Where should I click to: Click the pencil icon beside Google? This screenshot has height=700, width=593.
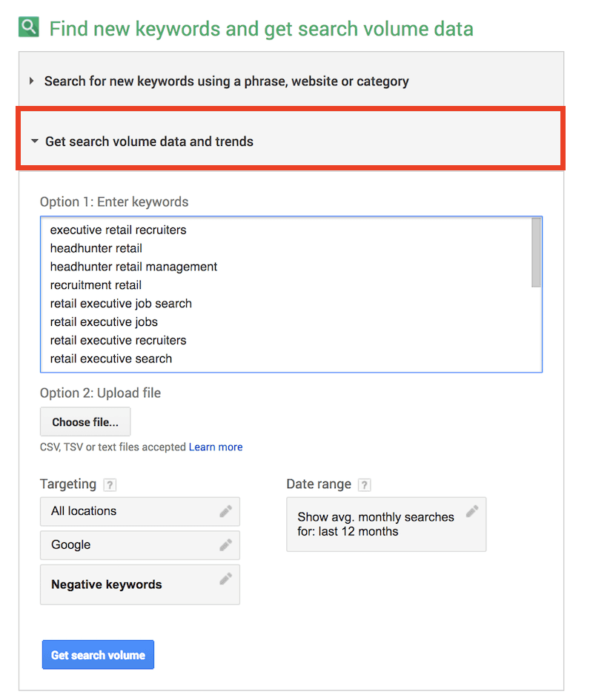[225, 544]
